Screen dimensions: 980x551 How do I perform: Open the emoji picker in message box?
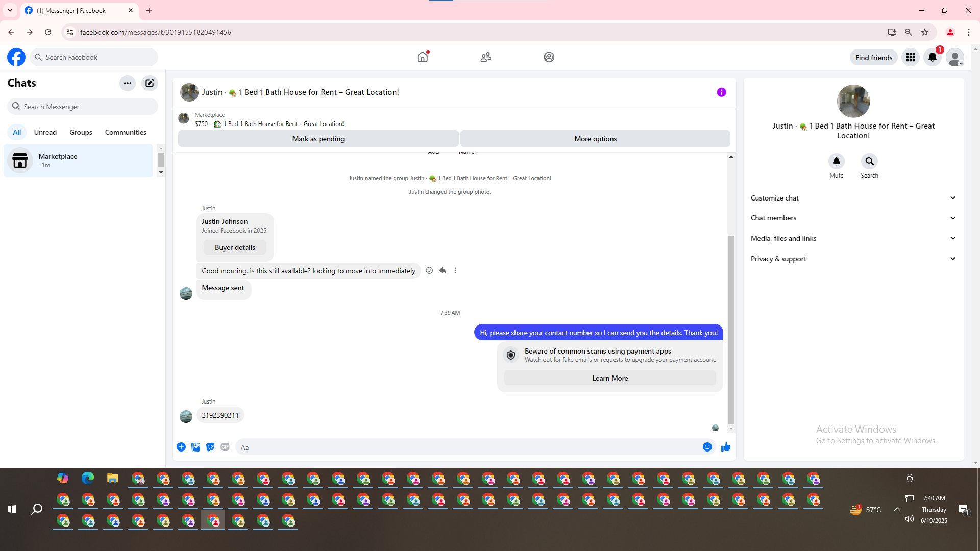pos(707,447)
